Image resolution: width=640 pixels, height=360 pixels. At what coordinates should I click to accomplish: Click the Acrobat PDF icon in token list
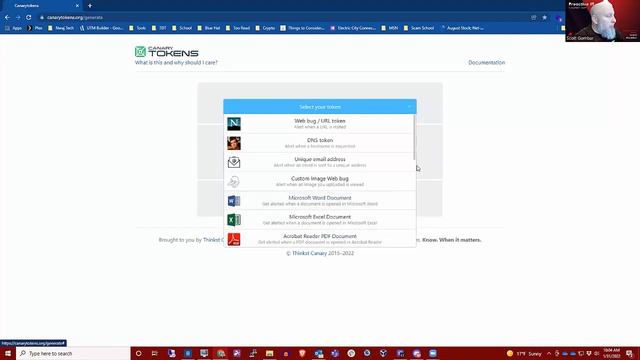click(x=234, y=239)
